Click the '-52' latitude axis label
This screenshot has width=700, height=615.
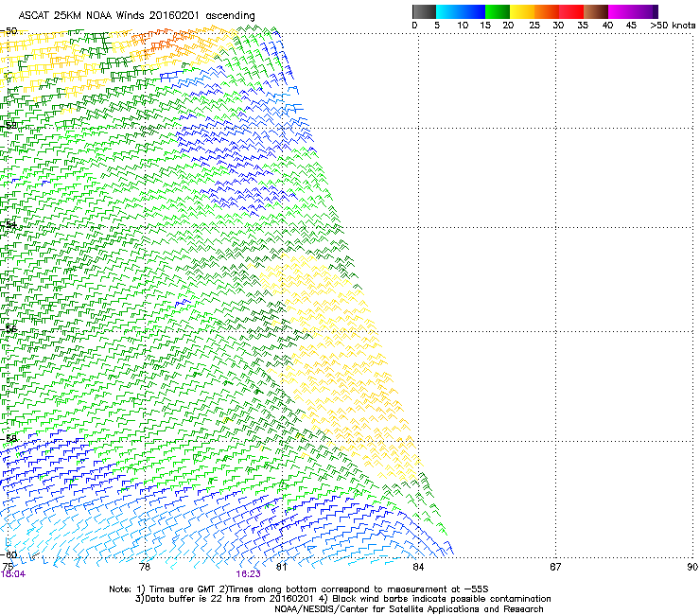click(9, 126)
